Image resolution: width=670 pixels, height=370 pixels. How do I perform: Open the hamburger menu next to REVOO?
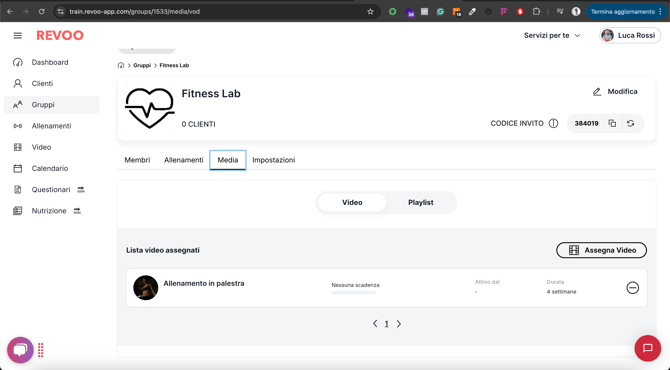pyautogui.click(x=18, y=35)
